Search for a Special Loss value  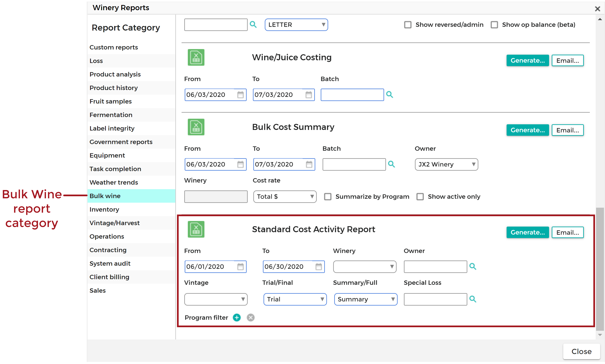pos(473,299)
